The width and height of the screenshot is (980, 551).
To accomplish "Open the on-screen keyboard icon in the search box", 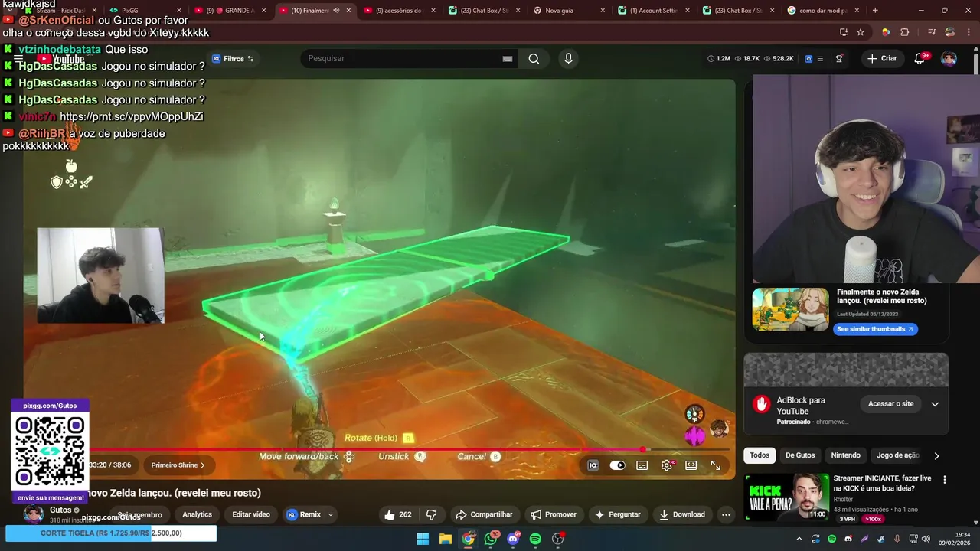I will [x=508, y=59].
